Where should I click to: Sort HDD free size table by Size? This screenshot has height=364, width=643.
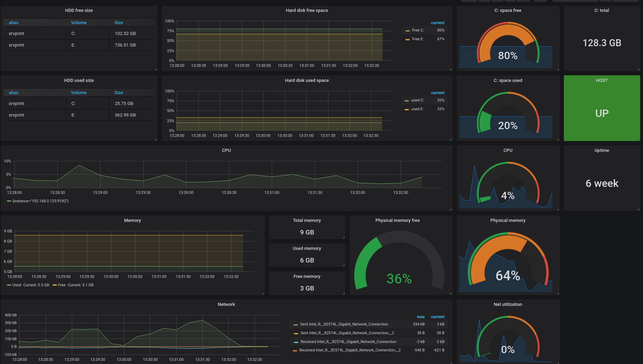coord(119,23)
